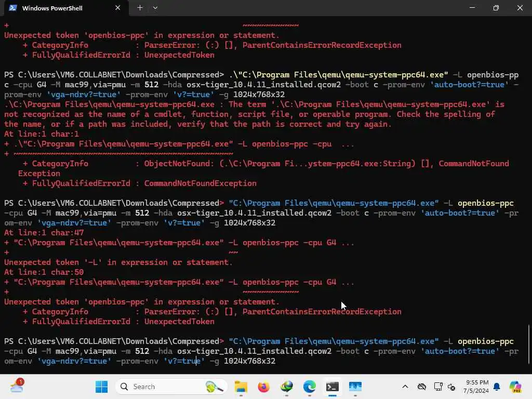This screenshot has height=399, width=532.
Task: Click the terminal vertical scrollbar thumb
Action: pyautogui.click(x=528, y=344)
